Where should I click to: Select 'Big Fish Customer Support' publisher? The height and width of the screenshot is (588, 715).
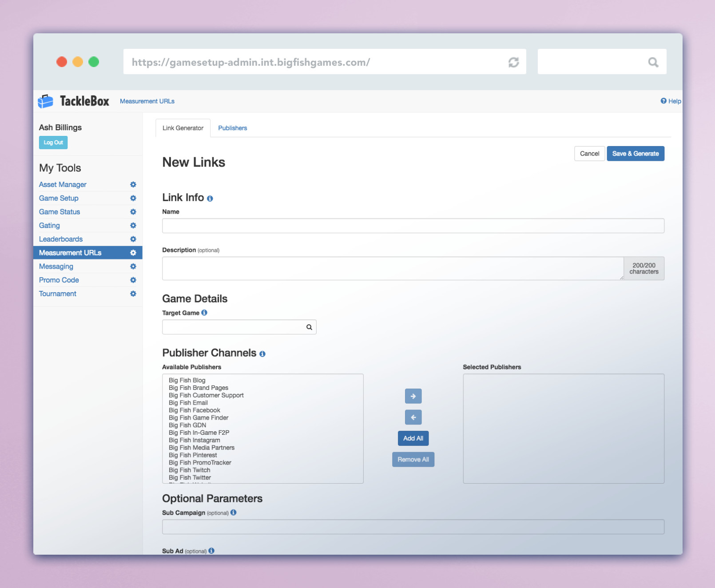pos(206,395)
